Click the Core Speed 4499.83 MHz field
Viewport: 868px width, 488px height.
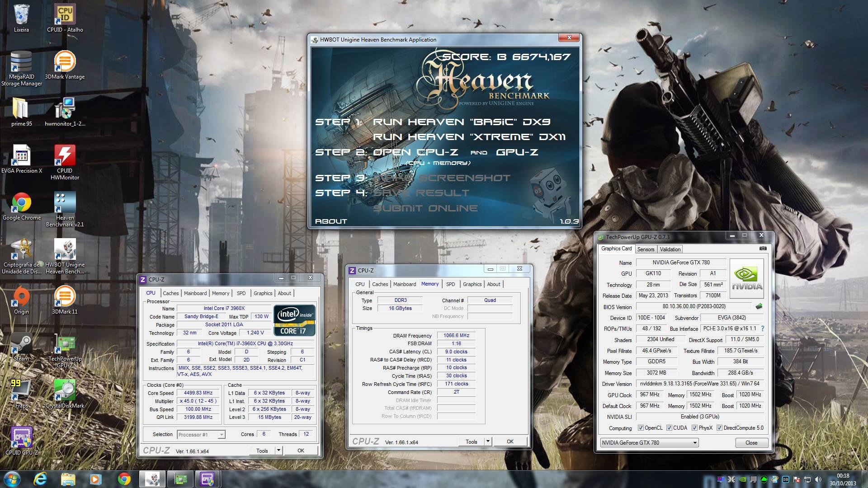[x=198, y=393]
